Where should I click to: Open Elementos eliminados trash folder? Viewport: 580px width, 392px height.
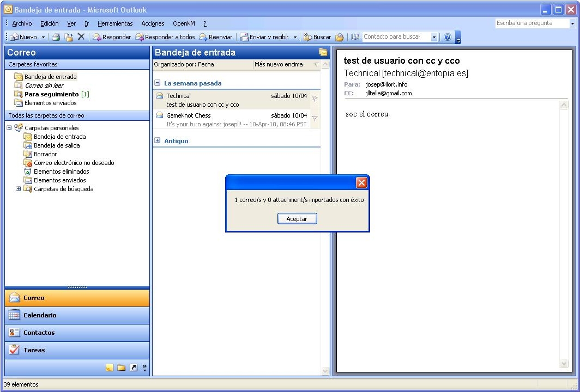tap(61, 171)
